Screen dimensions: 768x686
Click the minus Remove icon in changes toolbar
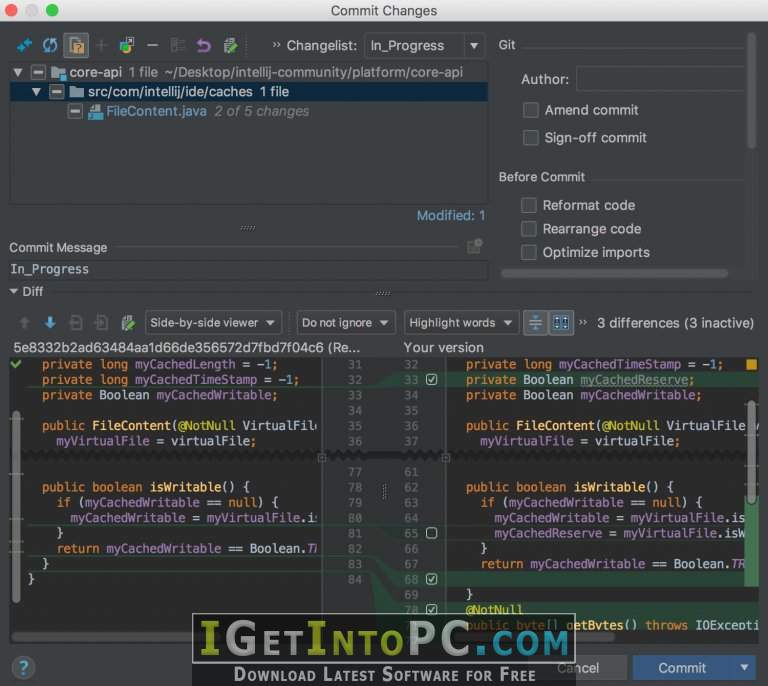point(152,46)
